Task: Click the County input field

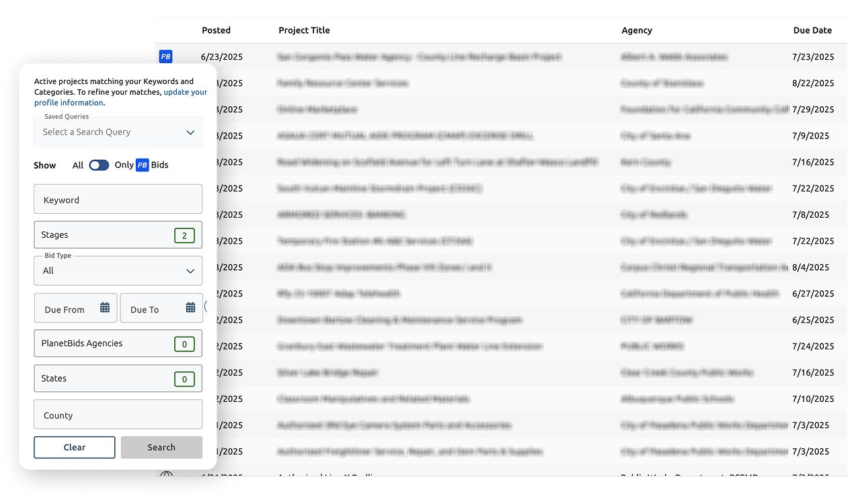Action: pyautogui.click(x=118, y=415)
